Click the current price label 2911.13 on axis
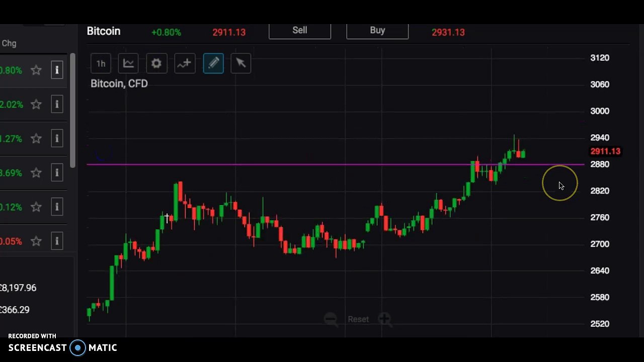644x362 pixels. pos(605,151)
